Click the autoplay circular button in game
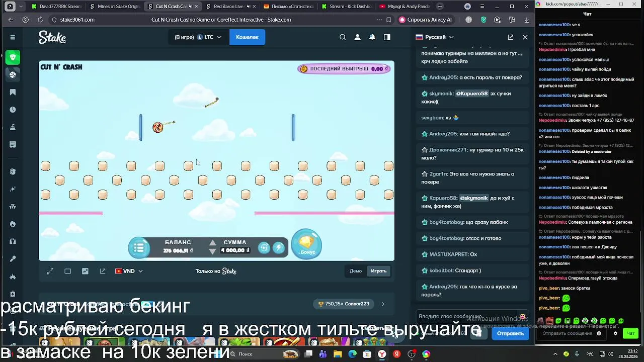The width and height of the screenshot is (644, 362). click(264, 247)
